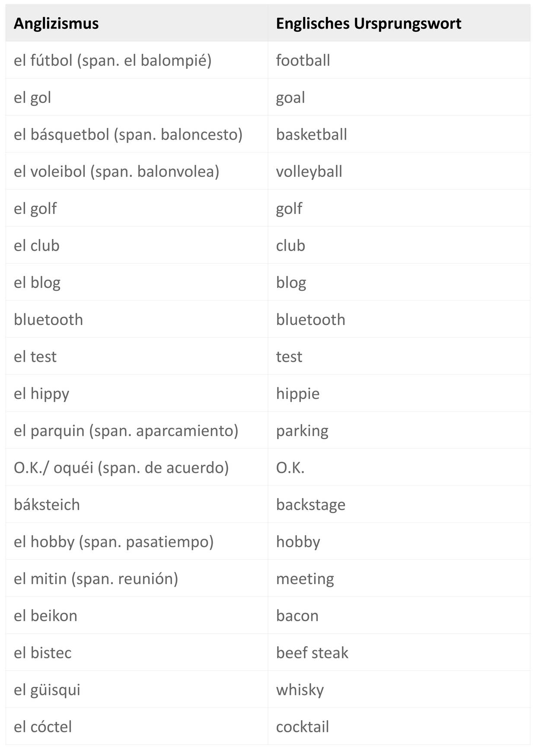The image size is (536, 756).
Task: Click "bluetooth" in the Anglizismus column
Action: [48, 320]
